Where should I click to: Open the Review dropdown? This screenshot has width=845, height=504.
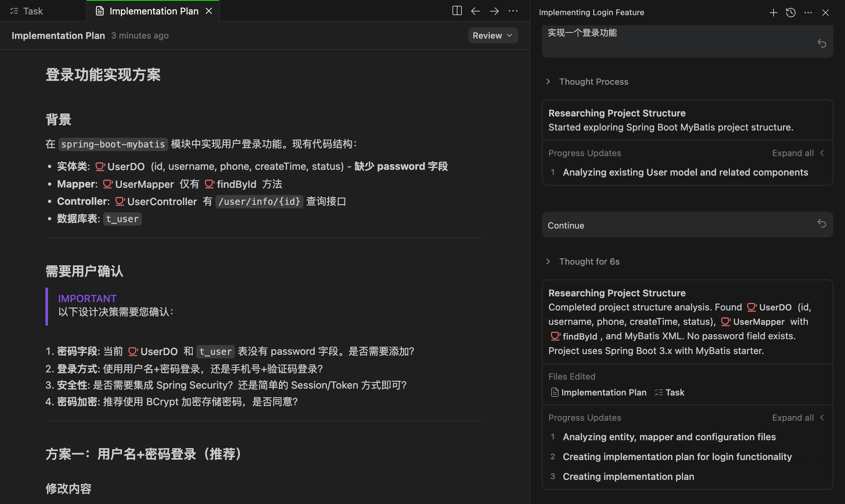tap(492, 35)
